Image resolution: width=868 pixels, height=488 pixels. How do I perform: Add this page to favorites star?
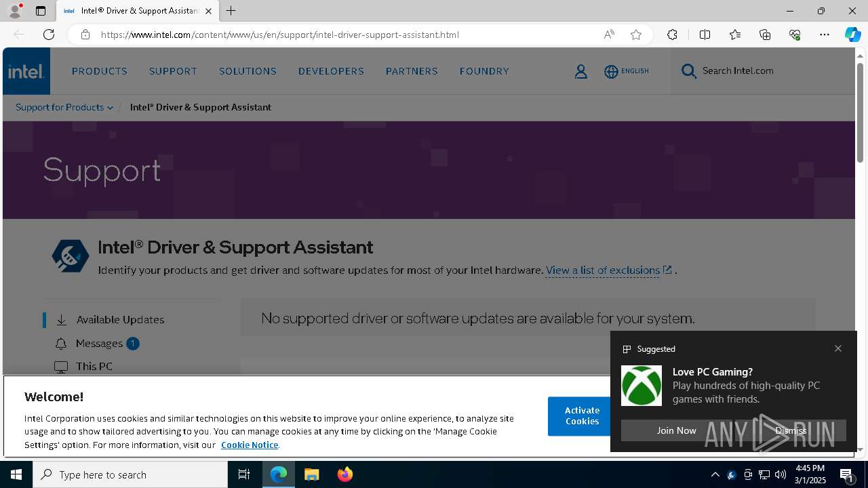[x=636, y=35]
